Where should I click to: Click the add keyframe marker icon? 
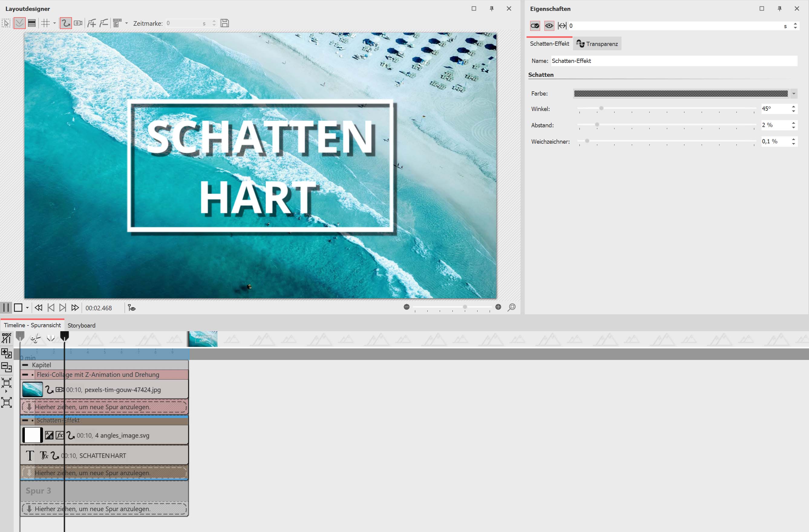tap(91, 23)
